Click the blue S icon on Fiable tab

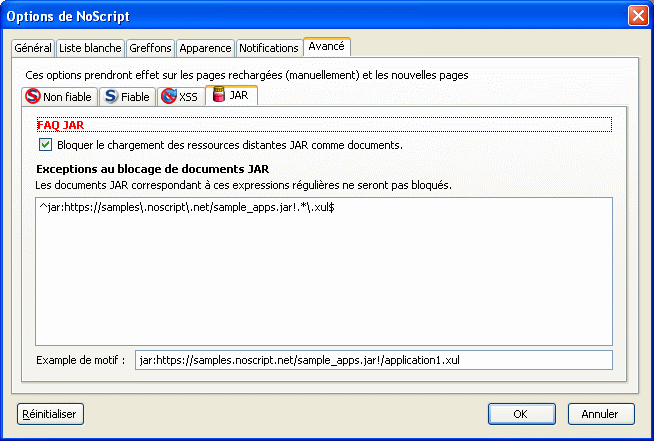point(109,97)
